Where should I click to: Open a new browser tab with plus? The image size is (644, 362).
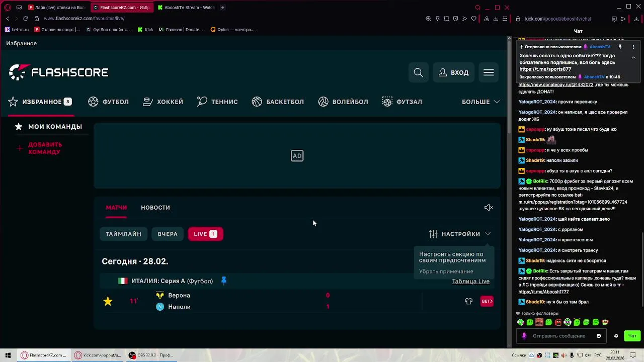click(x=222, y=8)
